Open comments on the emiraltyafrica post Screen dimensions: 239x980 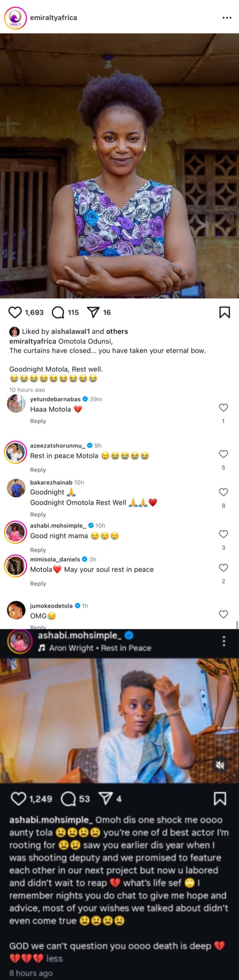58,312
